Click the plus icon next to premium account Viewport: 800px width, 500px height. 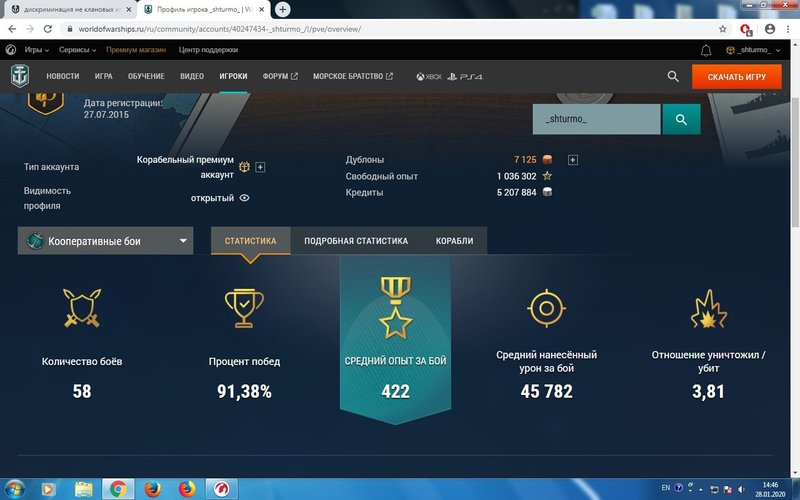(260, 167)
